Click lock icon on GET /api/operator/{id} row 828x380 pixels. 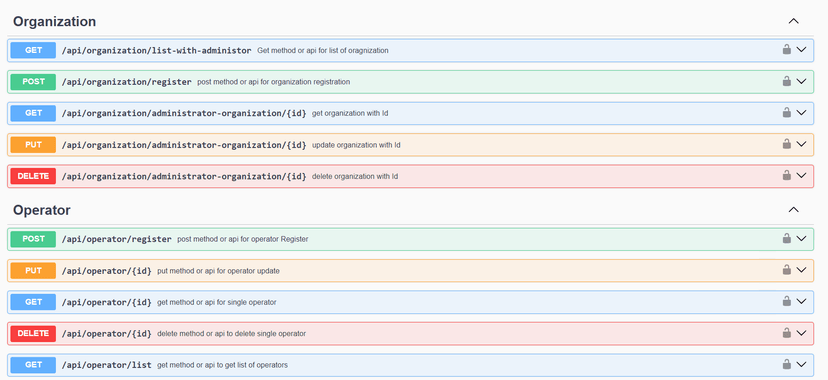pos(786,301)
